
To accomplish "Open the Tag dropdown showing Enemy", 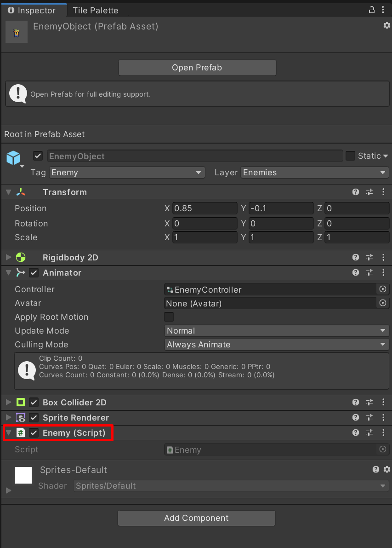I will click(127, 172).
